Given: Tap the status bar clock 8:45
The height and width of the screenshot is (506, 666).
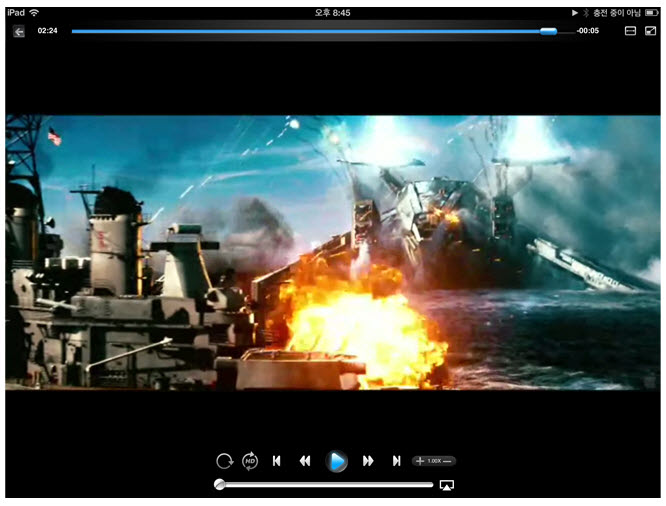Looking at the screenshot, I should coord(332,13).
